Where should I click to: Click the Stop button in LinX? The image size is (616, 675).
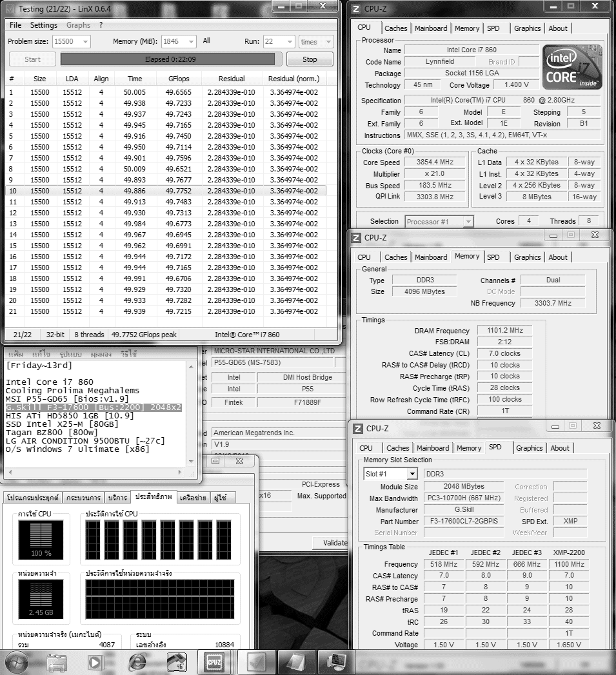click(x=310, y=59)
